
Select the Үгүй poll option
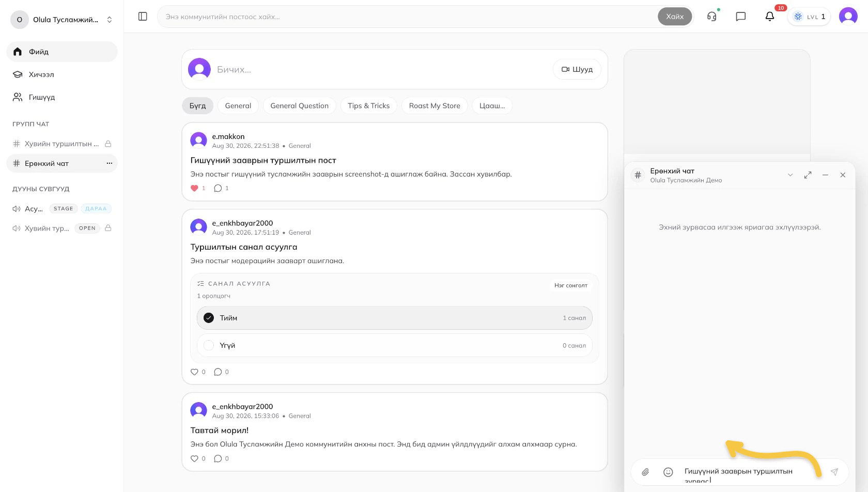pos(395,345)
